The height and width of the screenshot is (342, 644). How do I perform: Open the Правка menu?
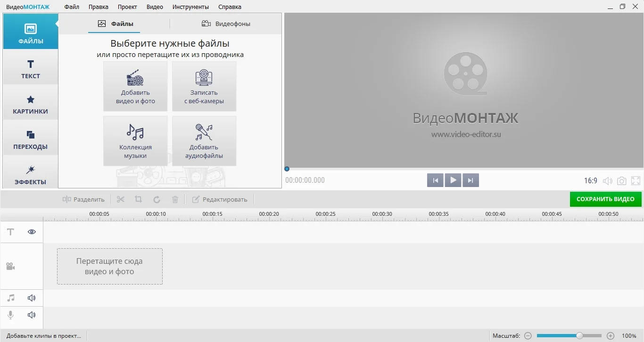click(x=99, y=7)
